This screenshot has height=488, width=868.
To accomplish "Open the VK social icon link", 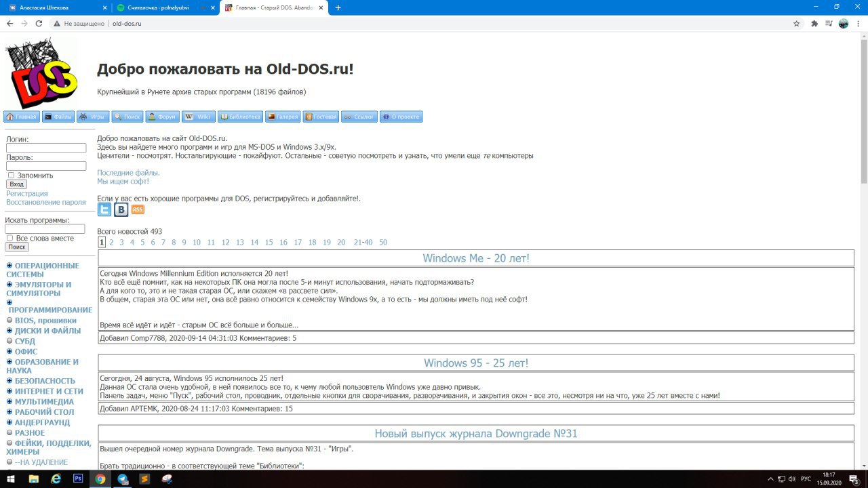I will click(x=121, y=209).
